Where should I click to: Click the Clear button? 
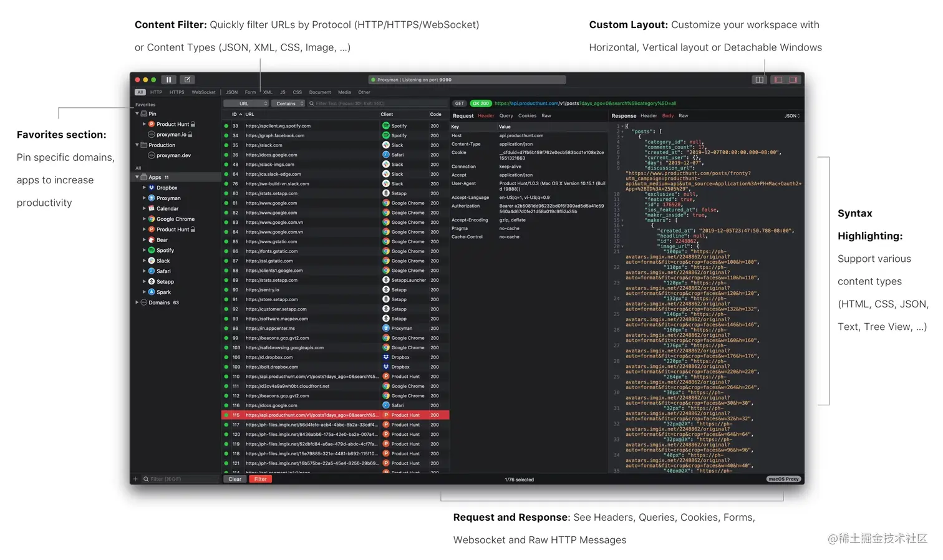(235, 480)
